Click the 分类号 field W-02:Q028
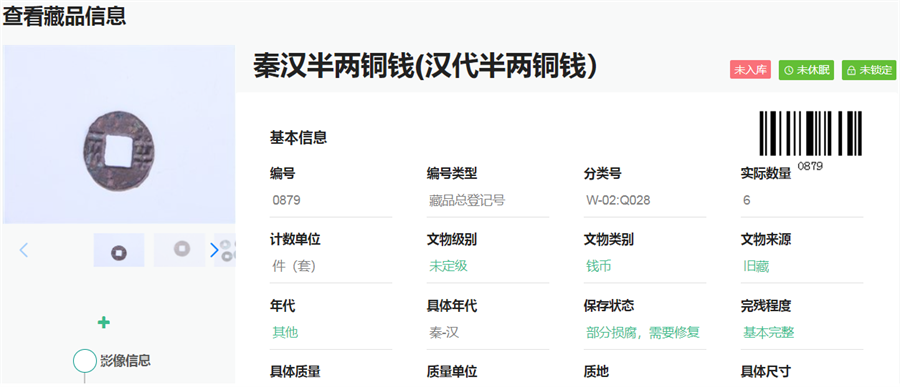 (x=645, y=200)
